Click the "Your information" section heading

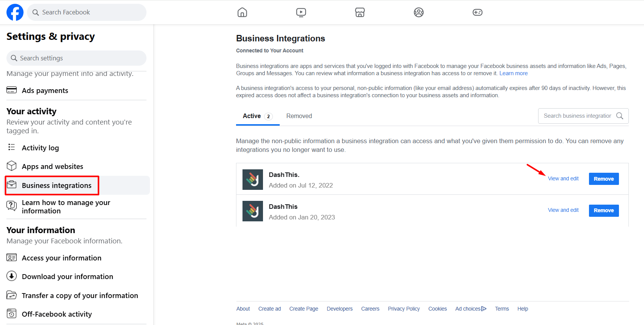pyautogui.click(x=41, y=230)
